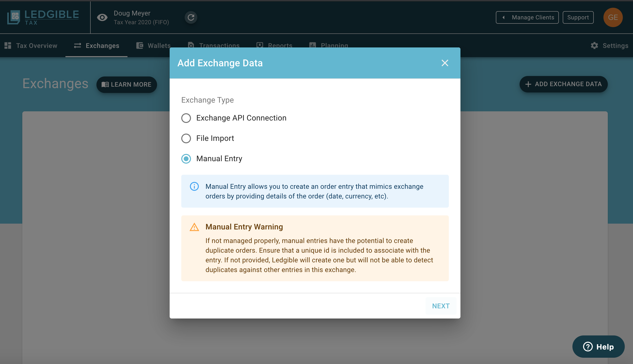Click the Wallets icon in navigation
Viewport: 633px width, 364px height.
click(140, 45)
